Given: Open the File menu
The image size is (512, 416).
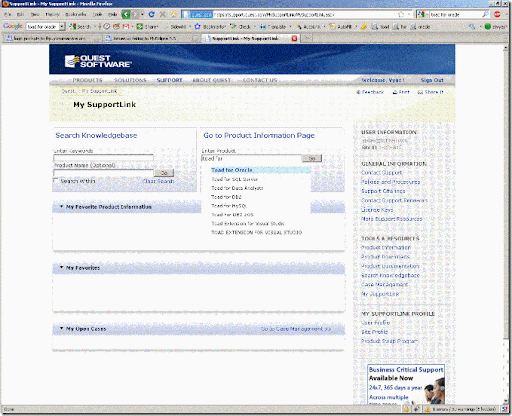Looking at the screenshot, I should coord(8,14).
